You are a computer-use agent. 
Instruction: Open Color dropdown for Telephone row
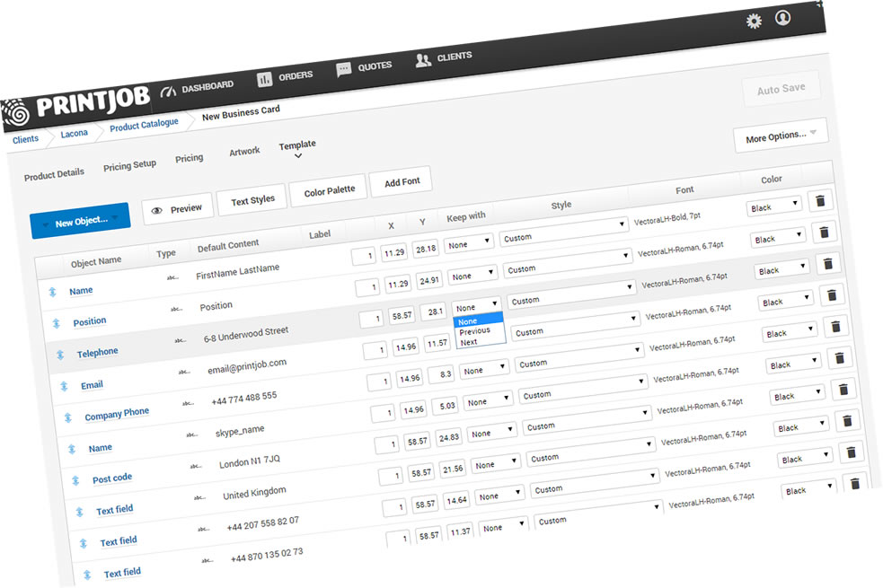(782, 269)
